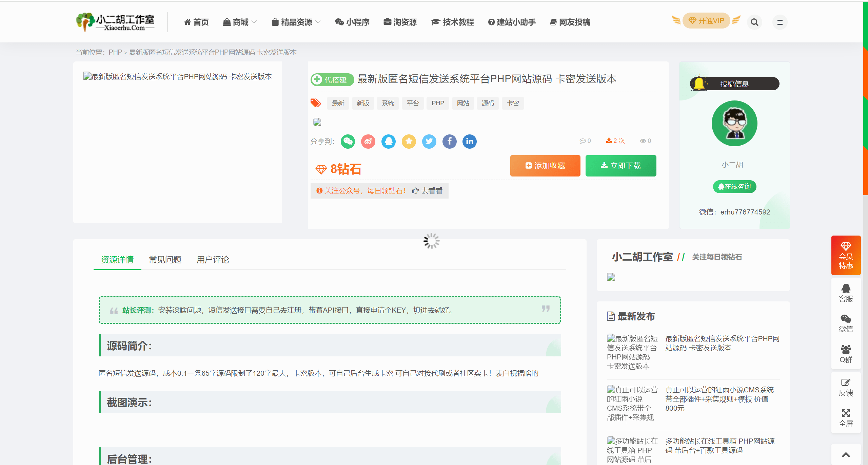Share to Facebook icon

(x=450, y=141)
